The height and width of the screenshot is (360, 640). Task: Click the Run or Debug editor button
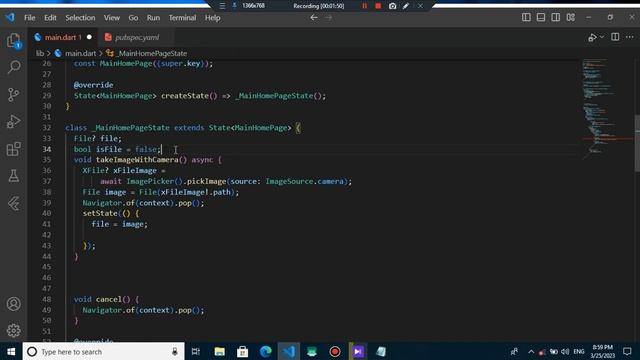coord(592,37)
